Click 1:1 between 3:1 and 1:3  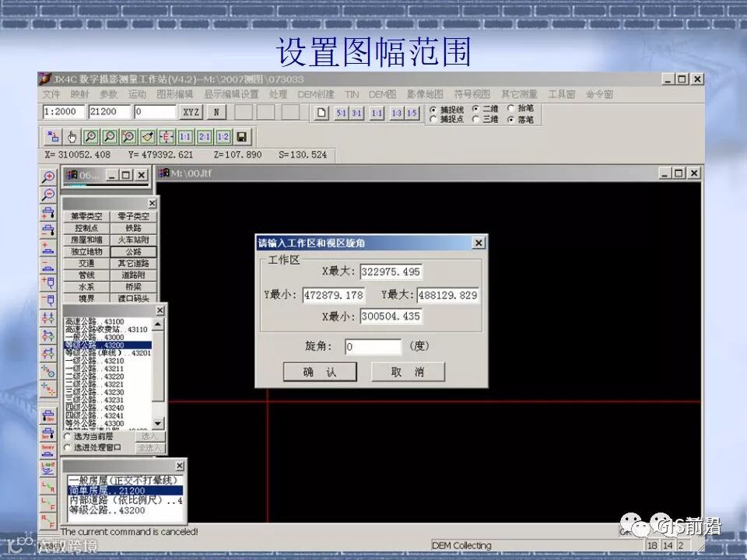377,113
